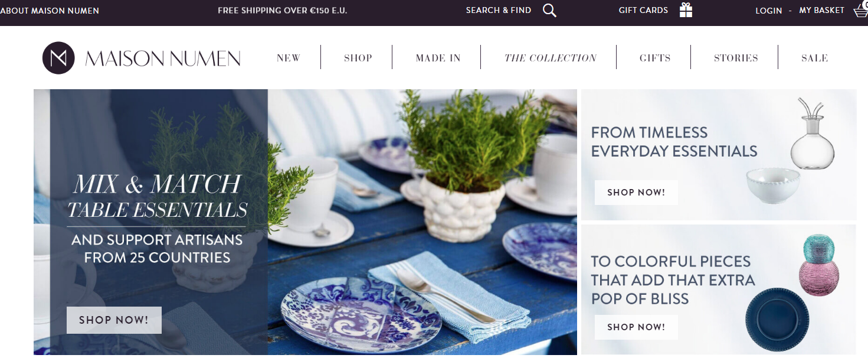
Task: Open the MADE IN menu
Action: 438,58
